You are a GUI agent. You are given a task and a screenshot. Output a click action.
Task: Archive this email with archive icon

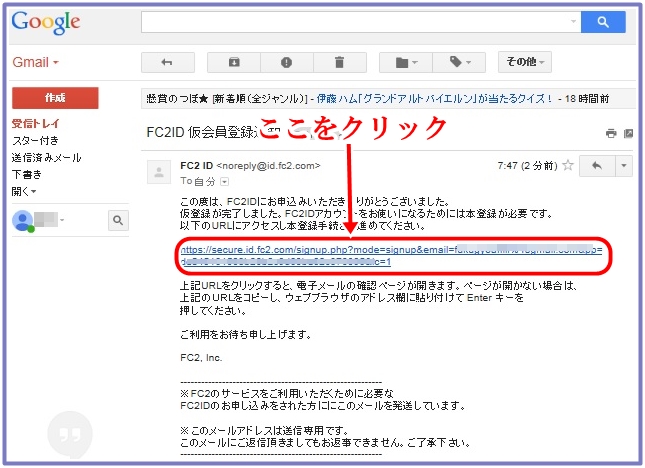[234, 62]
